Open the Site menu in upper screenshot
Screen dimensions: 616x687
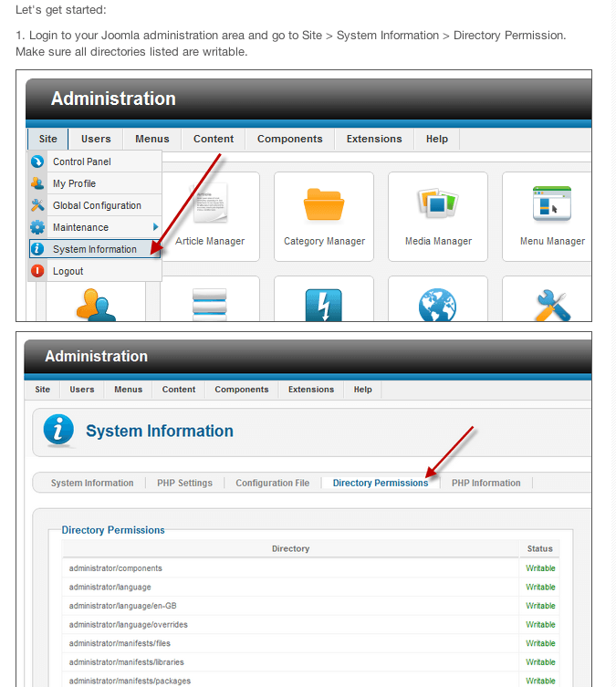point(48,139)
